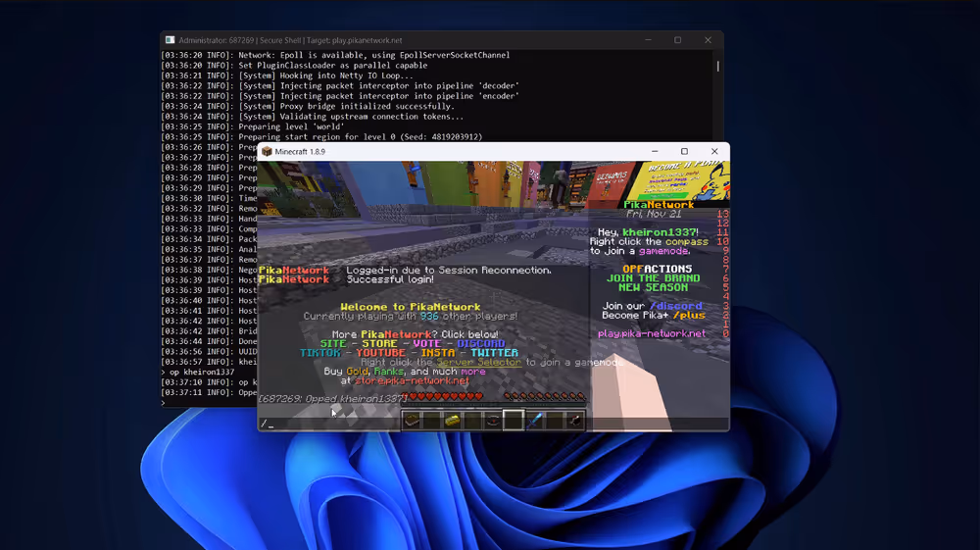The height and width of the screenshot is (550, 980).
Task: Open the SITE link in chat
Action: (x=333, y=344)
